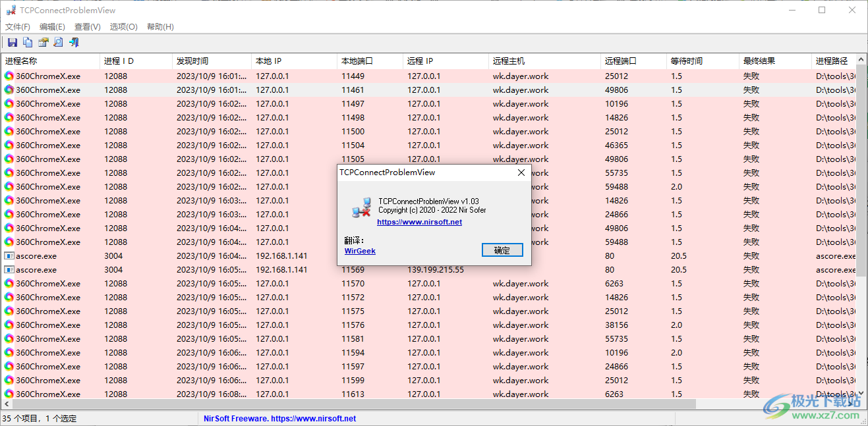The width and height of the screenshot is (868, 426).
Task: Open the 查看 menu
Action: pyautogui.click(x=86, y=26)
